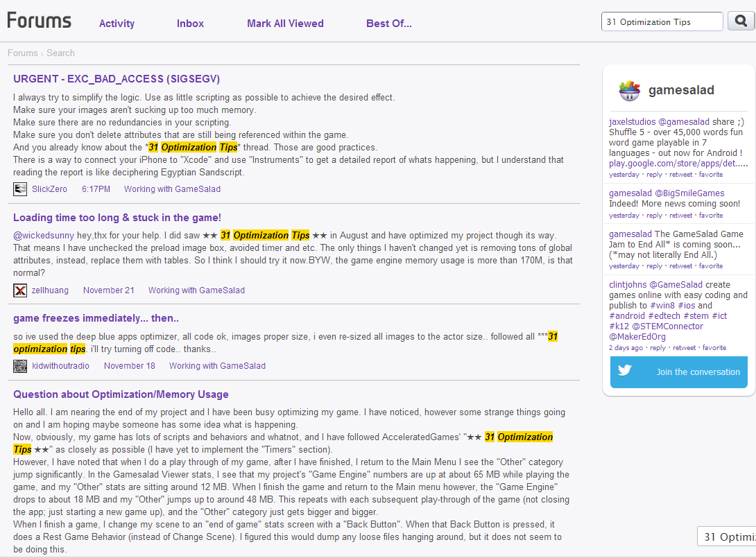Open SlickZero's avatar thumbnail
756x558 pixels.
click(20, 189)
